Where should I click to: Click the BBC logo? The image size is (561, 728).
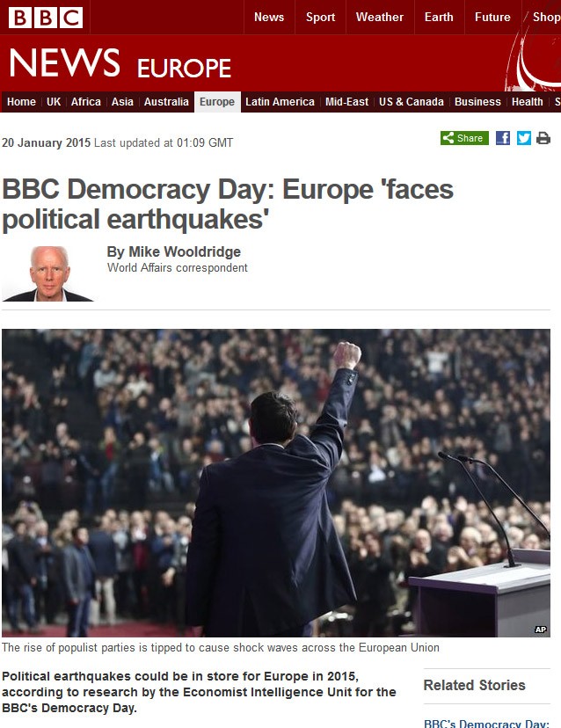pyautogui.click(x=46, y=18)
